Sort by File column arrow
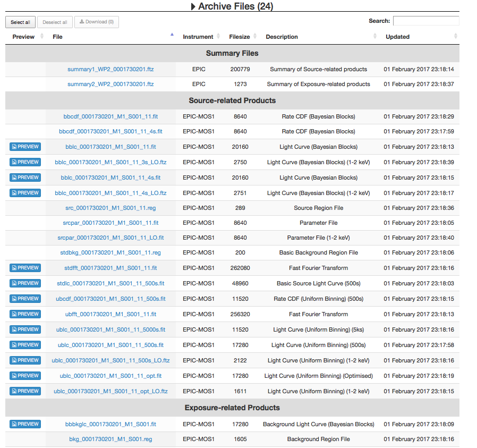This screenshot has height=448, width=477. click(x=172, y=35)
